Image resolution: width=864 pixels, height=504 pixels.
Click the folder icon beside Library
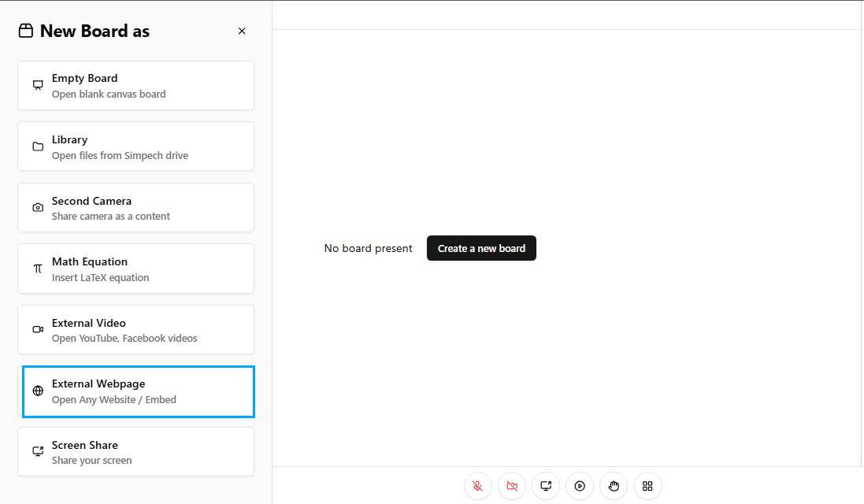coord(38,146)
